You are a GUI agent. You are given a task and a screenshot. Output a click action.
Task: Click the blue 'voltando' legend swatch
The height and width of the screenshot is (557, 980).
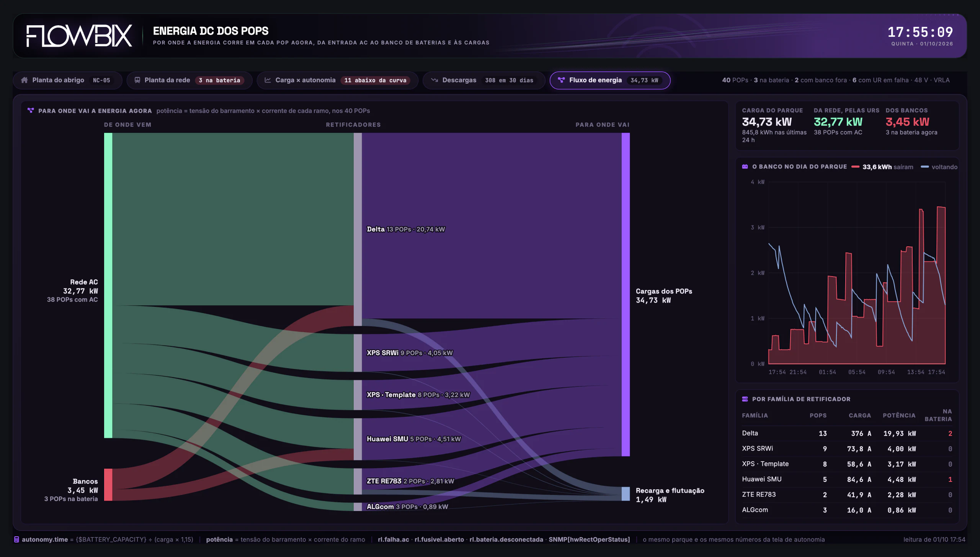pos(924,167)
